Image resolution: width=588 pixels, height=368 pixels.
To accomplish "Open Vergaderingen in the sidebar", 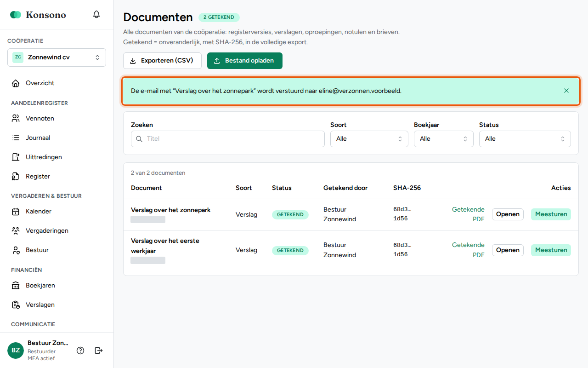I will [57, 231].
